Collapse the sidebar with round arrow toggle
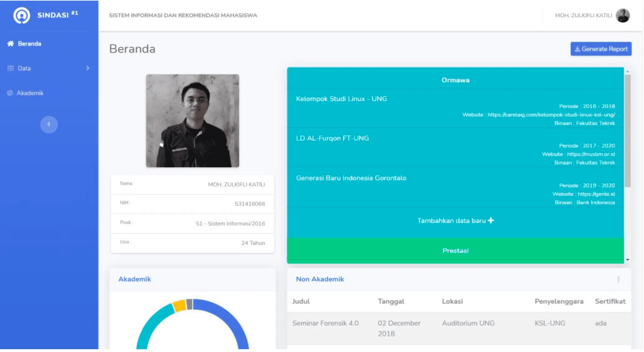The height and width of the screenshot is (352, 644). [x=49, y=124]
